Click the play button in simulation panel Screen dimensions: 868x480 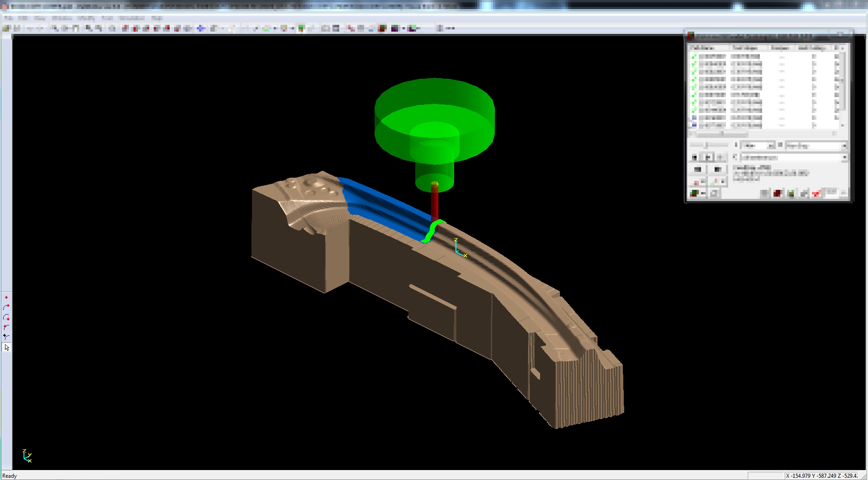click(708, 157)
